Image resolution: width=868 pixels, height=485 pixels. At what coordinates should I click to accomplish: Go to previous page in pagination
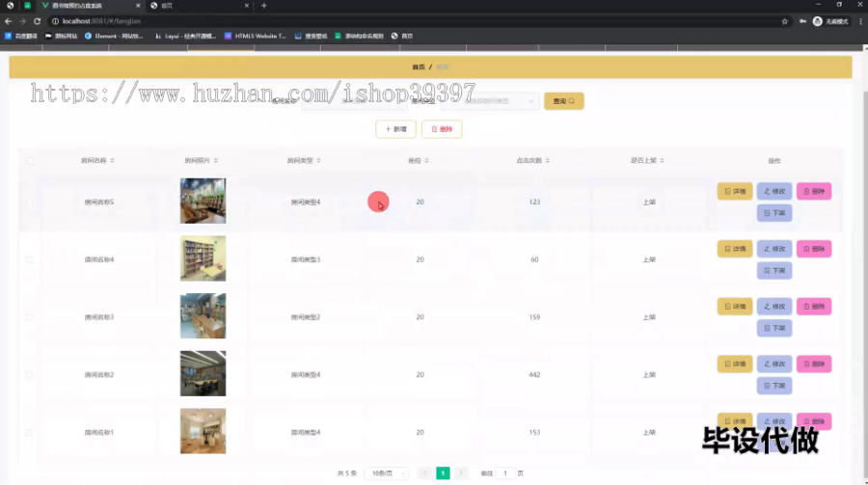click(424, 473)
